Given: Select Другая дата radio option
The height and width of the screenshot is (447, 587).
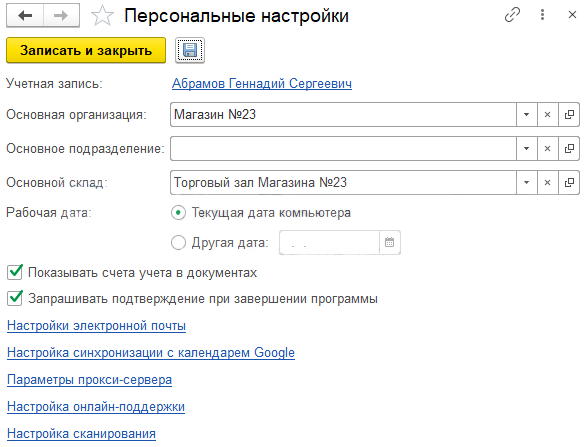Looking at the screenshot, I should tap(178, 243).
